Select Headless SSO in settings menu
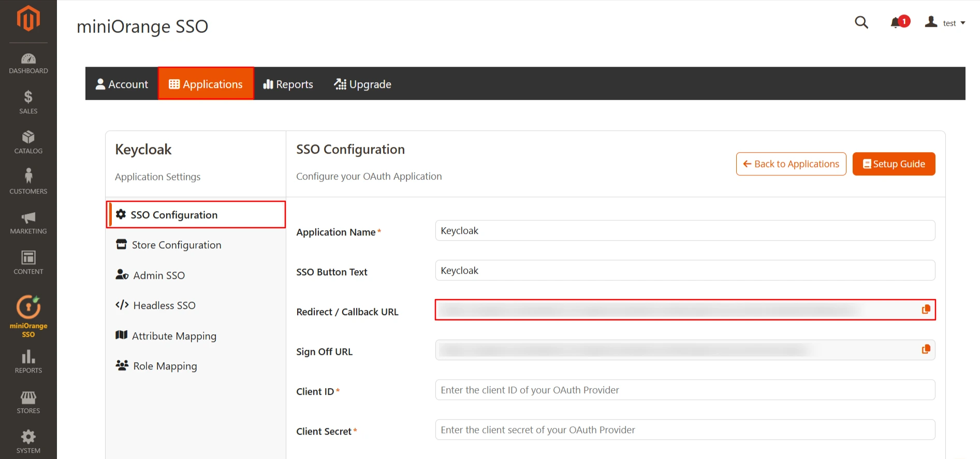The width and height of the screenshot is (980, 459). 196,305
